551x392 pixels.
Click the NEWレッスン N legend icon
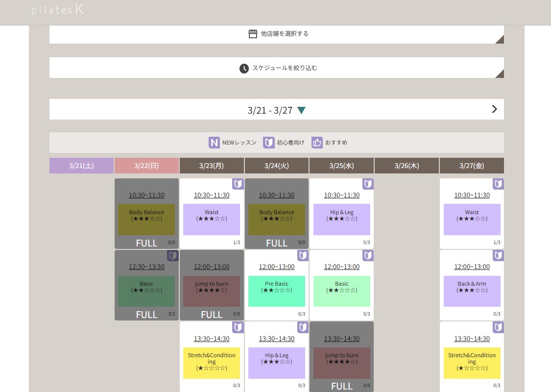pyautogui.click(x=214, y=143)
